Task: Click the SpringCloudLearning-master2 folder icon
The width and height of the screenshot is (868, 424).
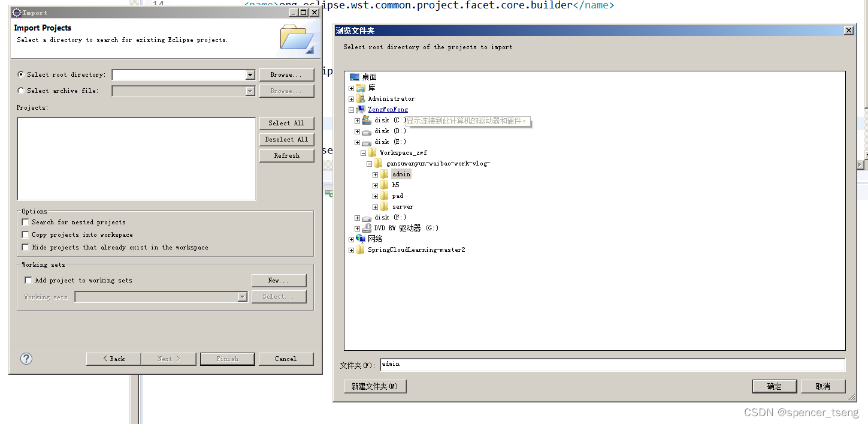Action: pyautogui.click(x=361, y=249)
